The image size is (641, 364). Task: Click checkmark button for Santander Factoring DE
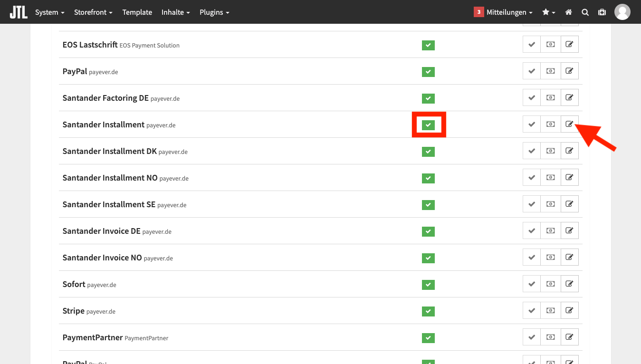(x=532, y=97)
